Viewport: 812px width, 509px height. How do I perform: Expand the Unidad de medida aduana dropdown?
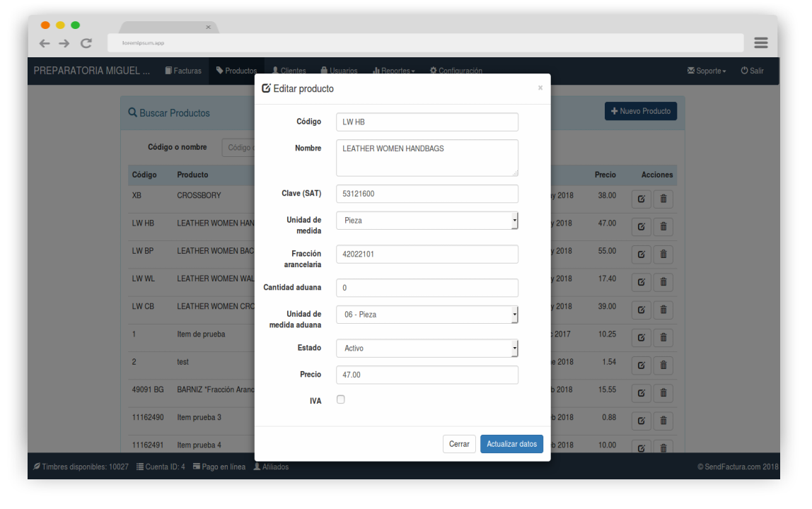pos(427,315)
